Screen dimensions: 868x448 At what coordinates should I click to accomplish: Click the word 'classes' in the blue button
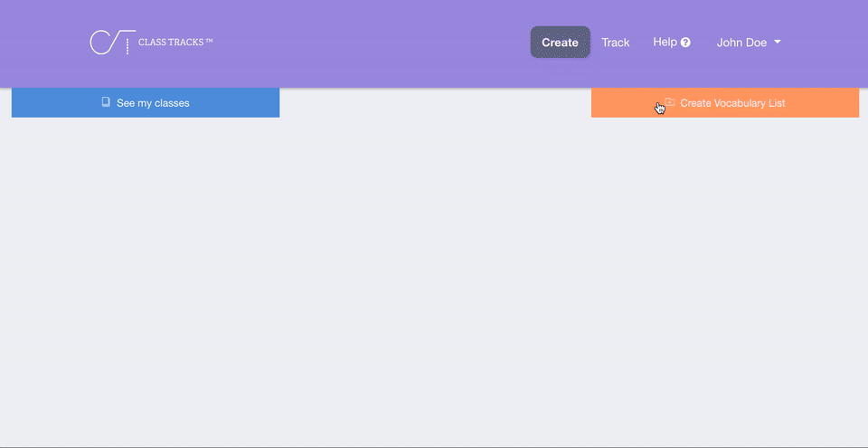point(171,103)
